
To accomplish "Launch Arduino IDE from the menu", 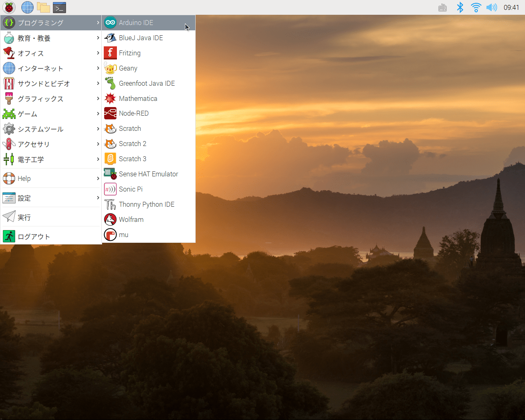I will (x=136, y=23).
